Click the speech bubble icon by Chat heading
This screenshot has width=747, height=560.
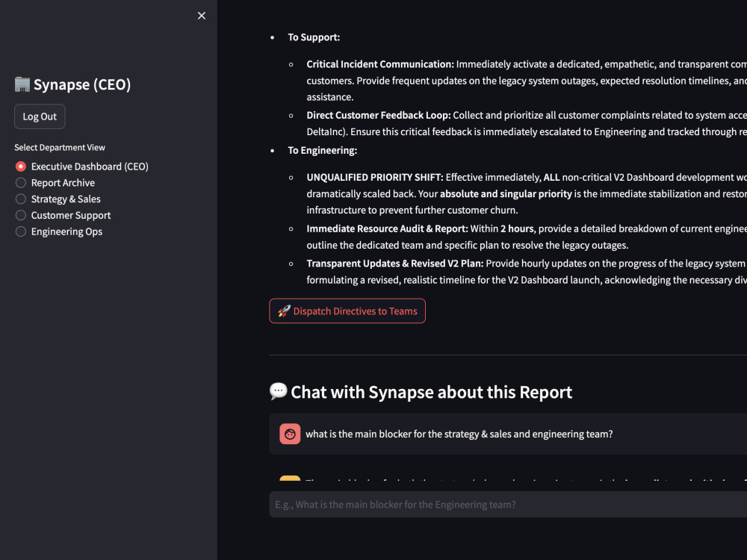click(278, 391)
